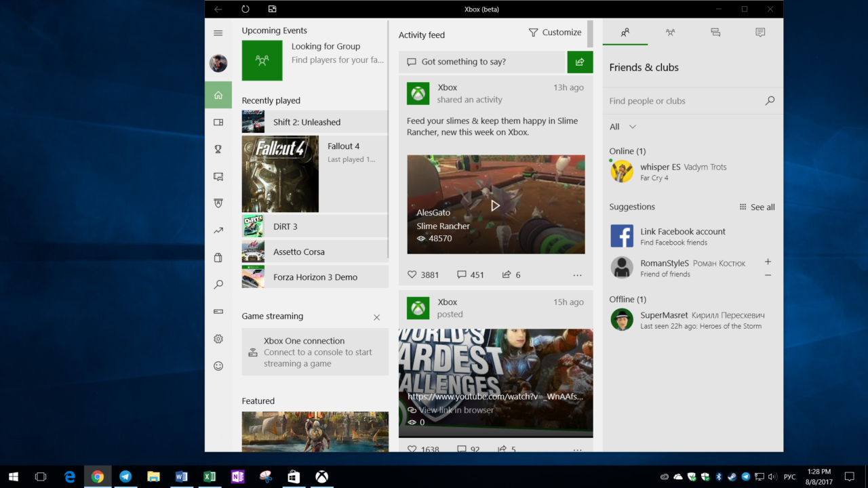Open whisper ES online friend

[692, 171]
